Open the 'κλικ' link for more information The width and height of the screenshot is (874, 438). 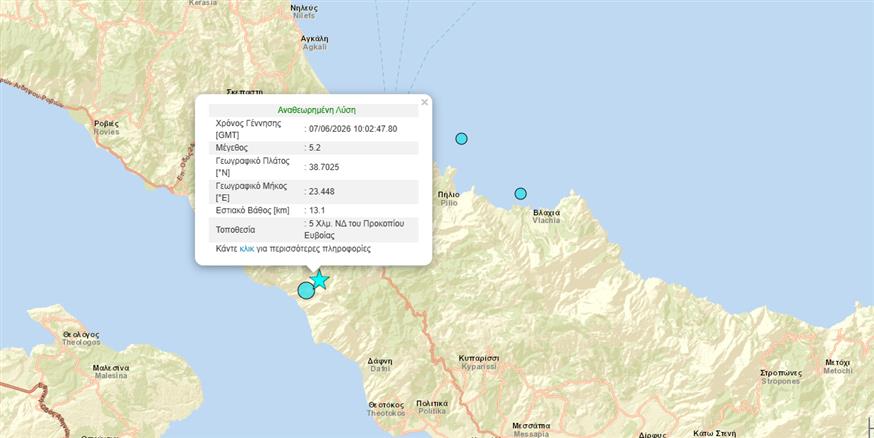(x=247, y=249)
